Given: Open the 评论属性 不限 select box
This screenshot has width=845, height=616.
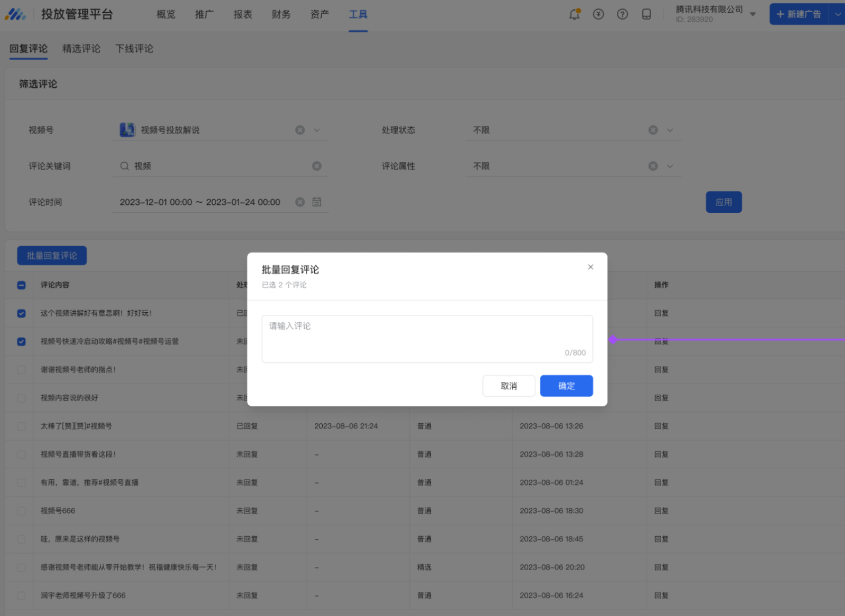Looking at the screenshot, I should click(x=574, y=166).
